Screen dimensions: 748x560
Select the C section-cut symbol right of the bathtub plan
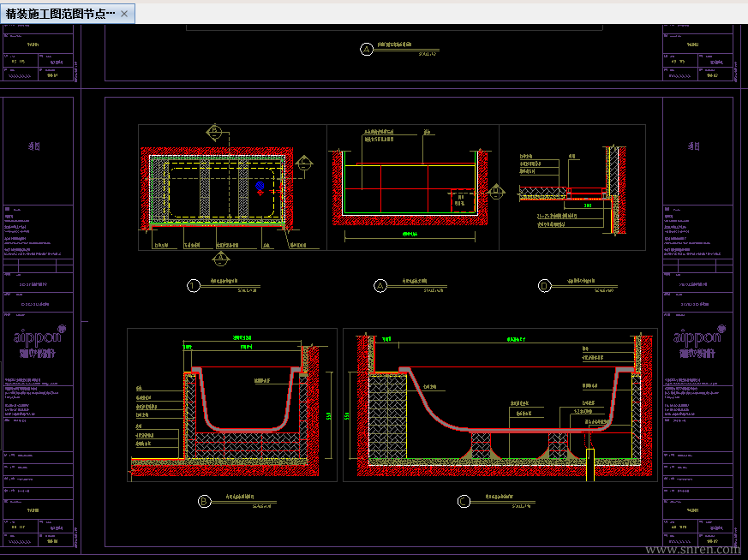point(304,164)
